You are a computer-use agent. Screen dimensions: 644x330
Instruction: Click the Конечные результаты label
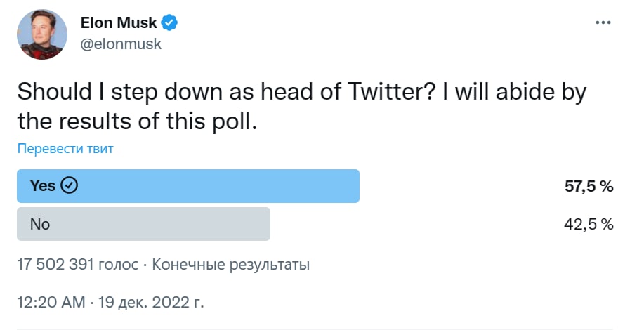click(x=231, y=265)
